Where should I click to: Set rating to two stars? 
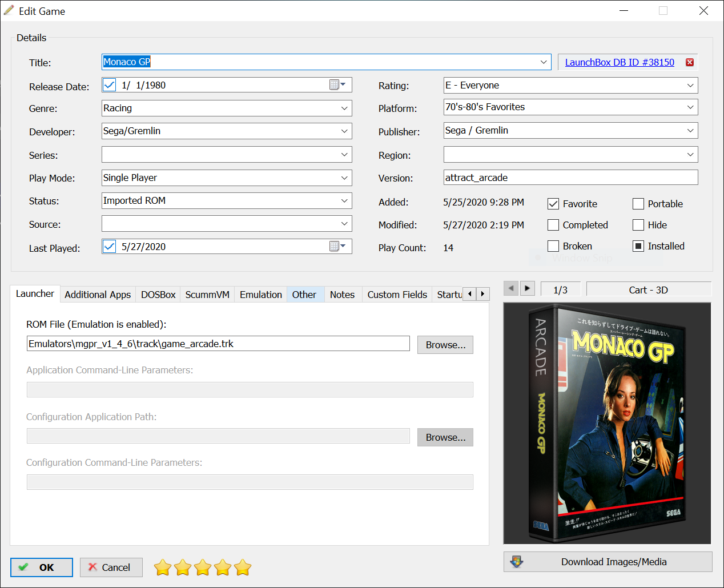183,567
